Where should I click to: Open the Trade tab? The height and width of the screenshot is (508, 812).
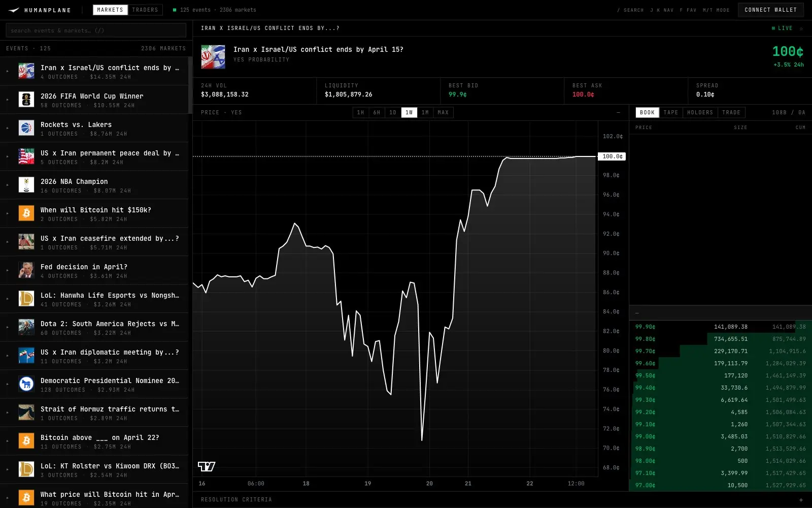(731, 113)
